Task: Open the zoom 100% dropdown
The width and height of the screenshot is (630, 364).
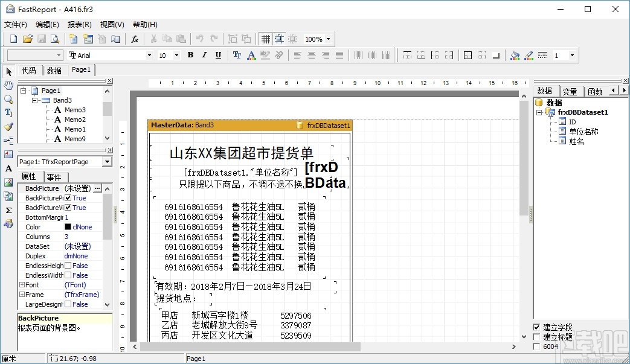Action: [329, 39]
